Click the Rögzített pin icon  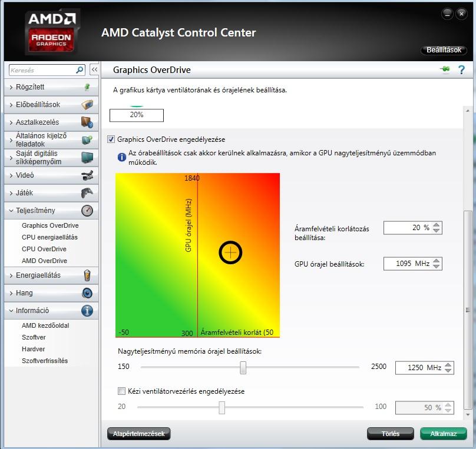pyautogui.click(x=87, y=87)
